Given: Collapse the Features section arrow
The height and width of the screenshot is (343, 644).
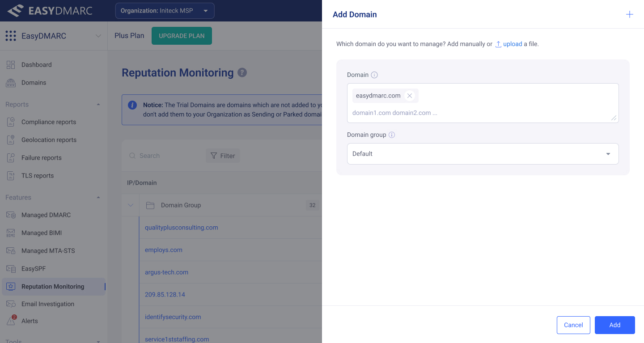Looking at the screenshot, I should [x=98, y=198].
